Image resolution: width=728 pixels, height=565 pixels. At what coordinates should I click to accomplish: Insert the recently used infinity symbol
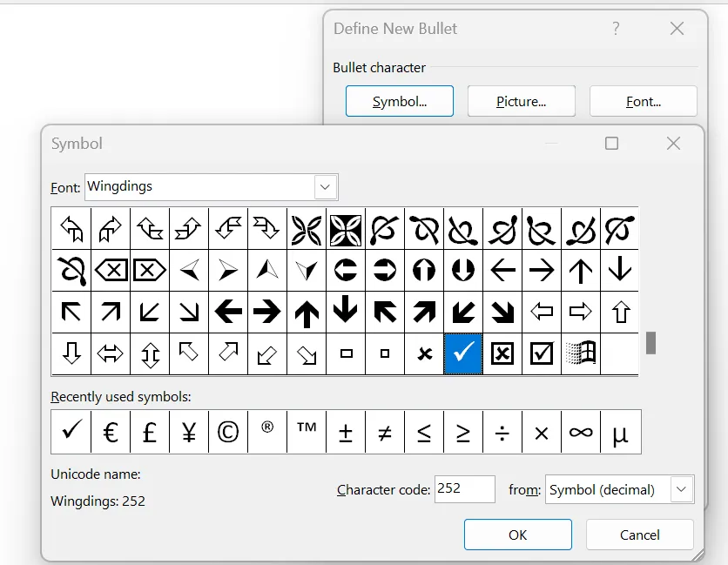[581, 432]
